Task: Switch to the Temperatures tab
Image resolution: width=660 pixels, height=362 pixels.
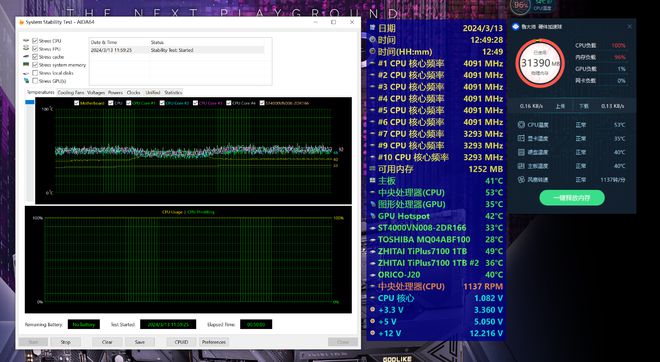Action: [x=40, y=92]
